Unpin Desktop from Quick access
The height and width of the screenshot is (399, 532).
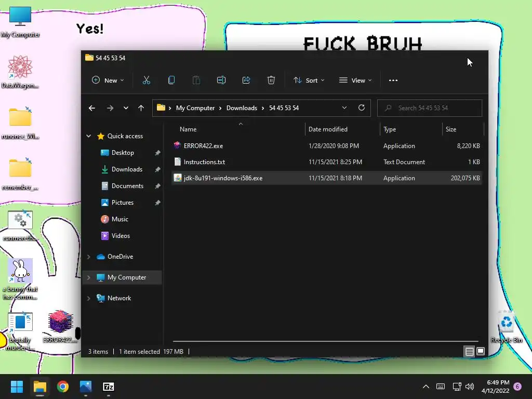point(157,153)
